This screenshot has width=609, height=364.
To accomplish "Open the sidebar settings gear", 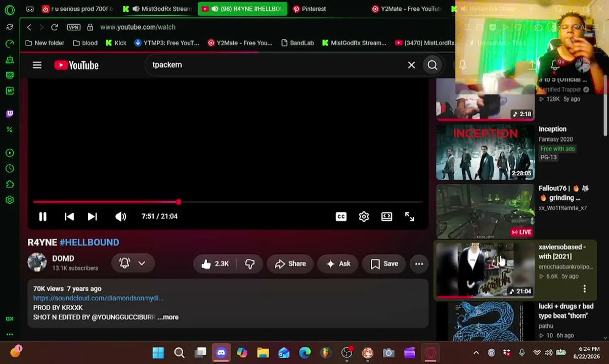I will coord(10,200).
